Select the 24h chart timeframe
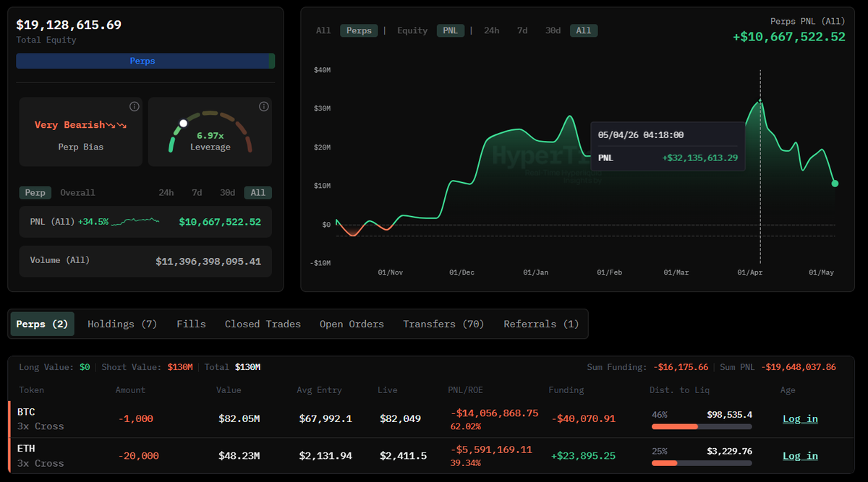The height and width of the screenshot is (482, 868). pyautogui.click(x=491, y=30)
